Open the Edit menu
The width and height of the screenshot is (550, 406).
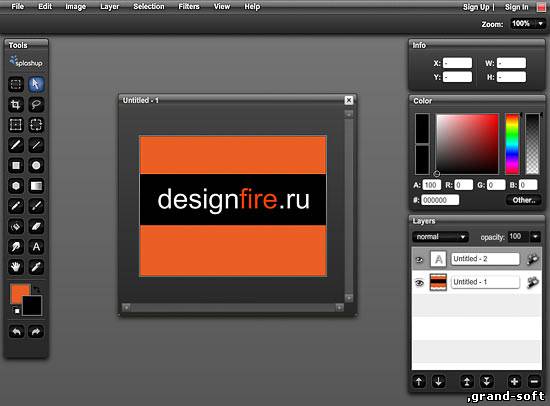(45, 7)
